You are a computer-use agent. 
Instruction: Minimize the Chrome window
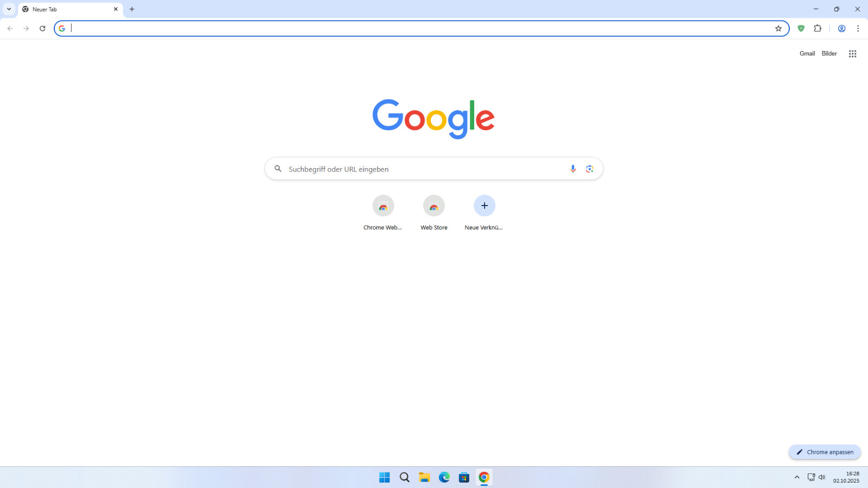(x=816, y=9)
